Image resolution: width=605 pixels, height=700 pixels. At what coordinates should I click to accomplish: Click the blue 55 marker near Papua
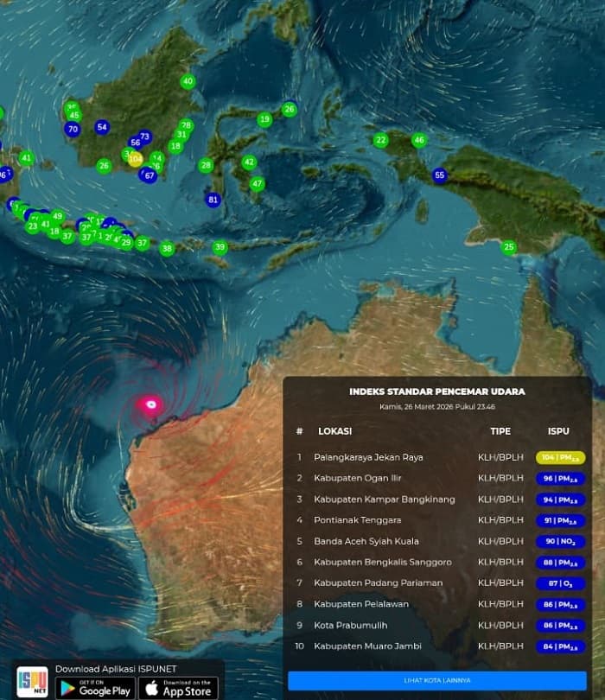pos(439,175)
